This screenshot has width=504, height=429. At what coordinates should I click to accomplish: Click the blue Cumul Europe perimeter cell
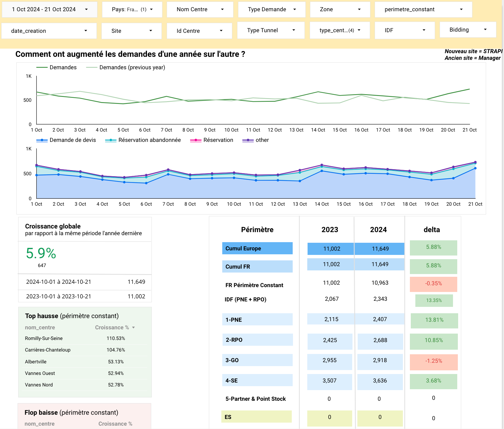tap(257, 249)
